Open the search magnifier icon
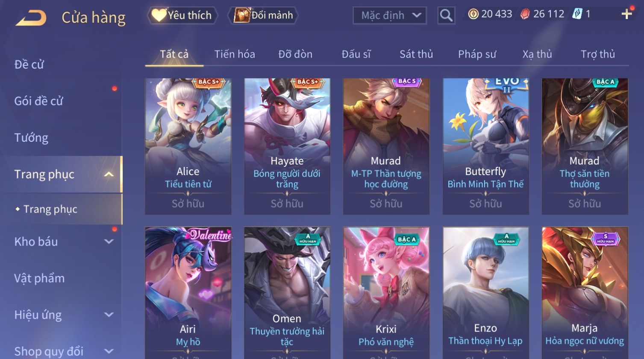 coord(446,15)
